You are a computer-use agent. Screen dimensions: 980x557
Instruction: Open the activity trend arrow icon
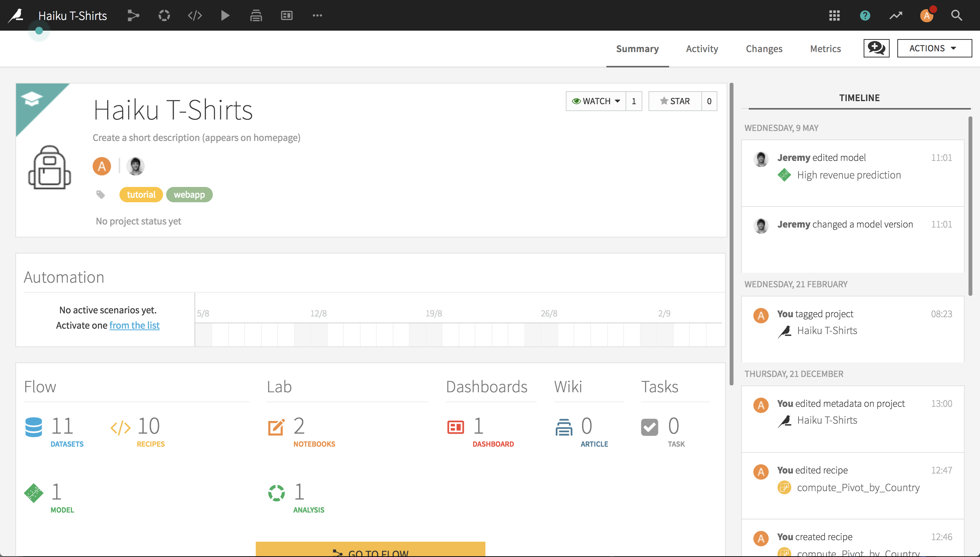896,15
